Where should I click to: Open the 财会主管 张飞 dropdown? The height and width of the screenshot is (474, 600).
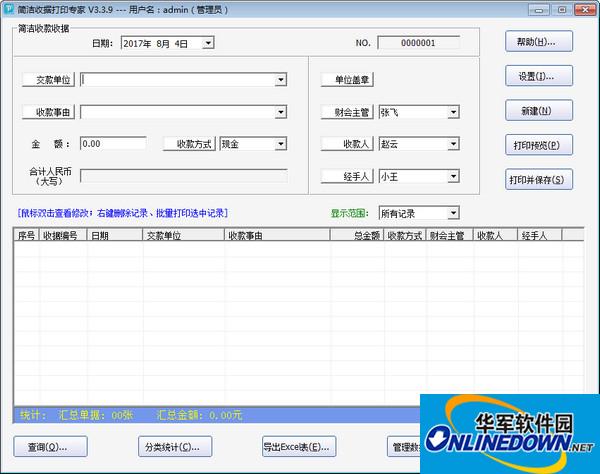(453, 112)
